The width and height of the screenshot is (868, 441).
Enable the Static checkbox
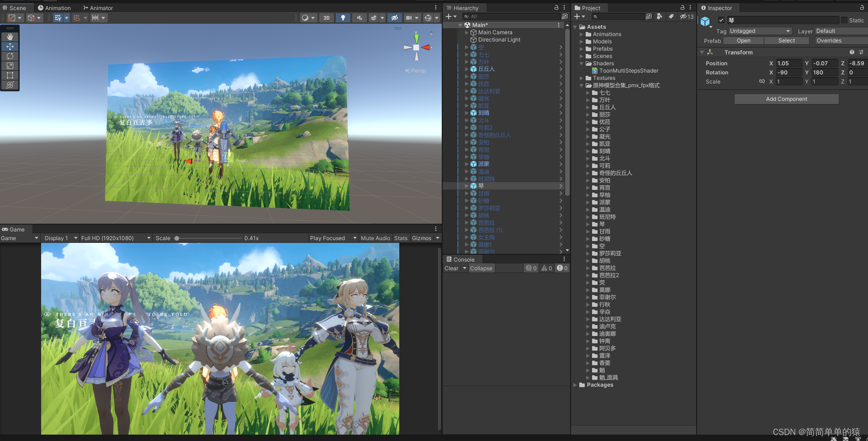click(844, 20)
